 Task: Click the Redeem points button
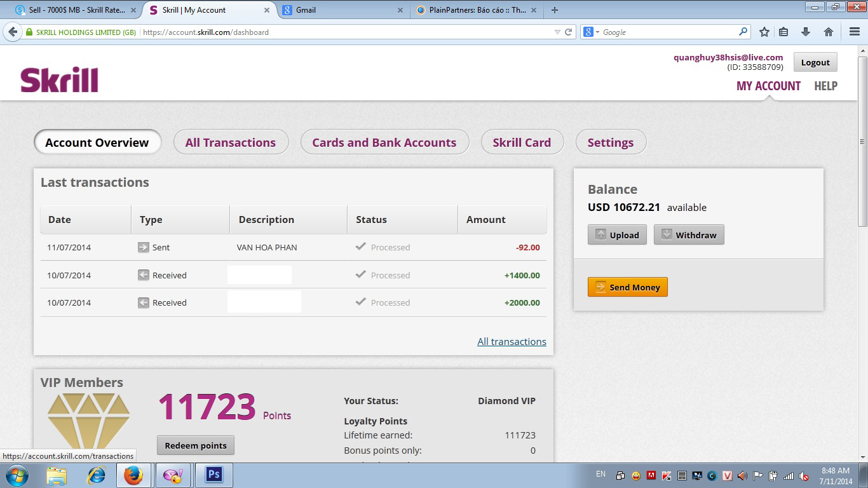[x=196, y=445]
